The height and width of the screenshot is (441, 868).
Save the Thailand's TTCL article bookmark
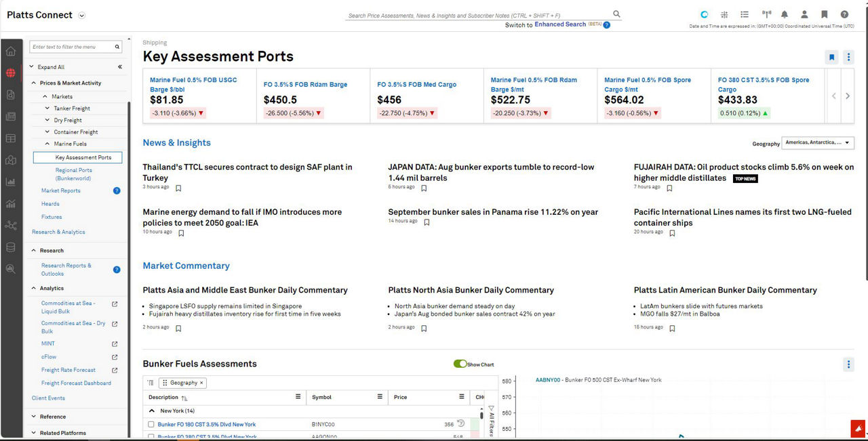point(178,188)
